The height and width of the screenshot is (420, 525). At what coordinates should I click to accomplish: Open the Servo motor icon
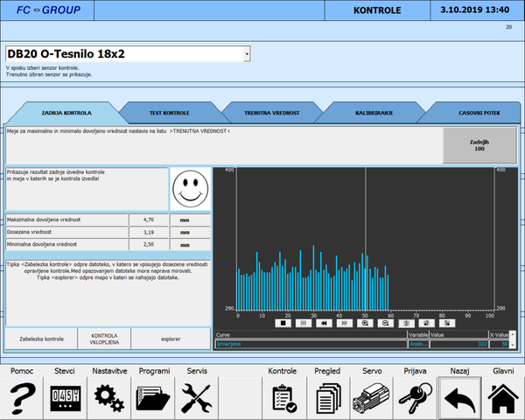371,397
